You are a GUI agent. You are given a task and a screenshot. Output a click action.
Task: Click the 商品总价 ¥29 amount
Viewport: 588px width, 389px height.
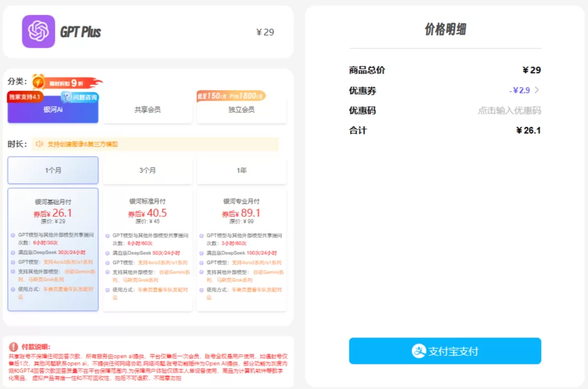(532, 70)
